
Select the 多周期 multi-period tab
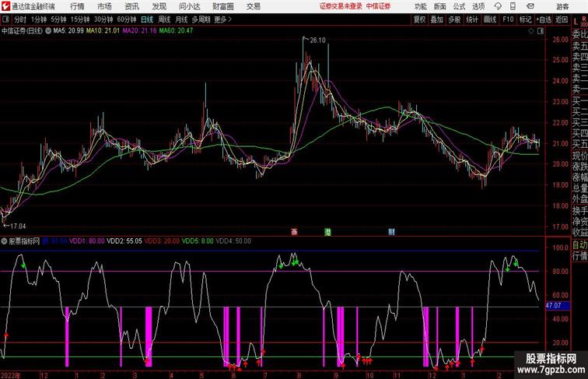click(x=201, y=19)
